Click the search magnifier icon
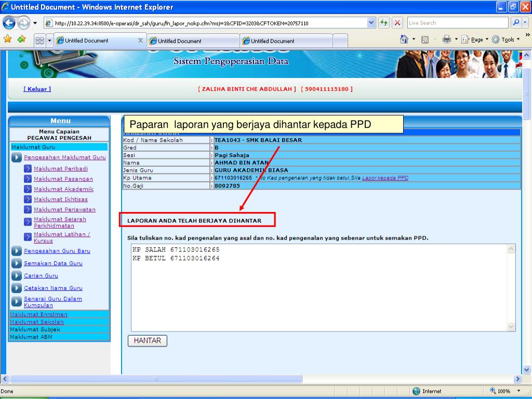 coord(516,23)
